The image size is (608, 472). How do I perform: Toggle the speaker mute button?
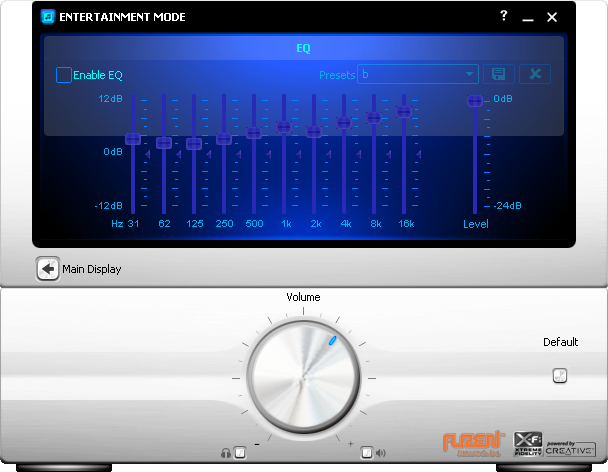tap(367, 453)
